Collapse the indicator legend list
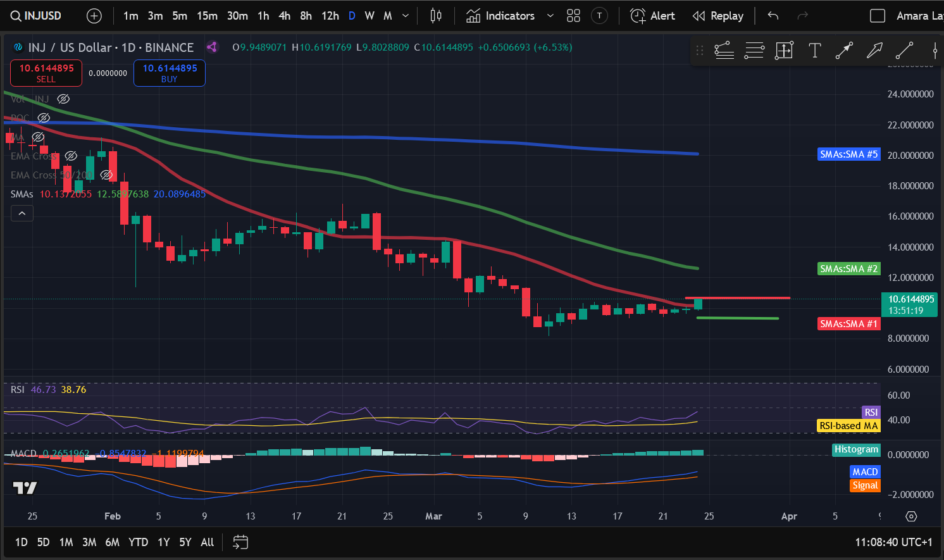Screen dimensions: 944x560 click(22, 214)
